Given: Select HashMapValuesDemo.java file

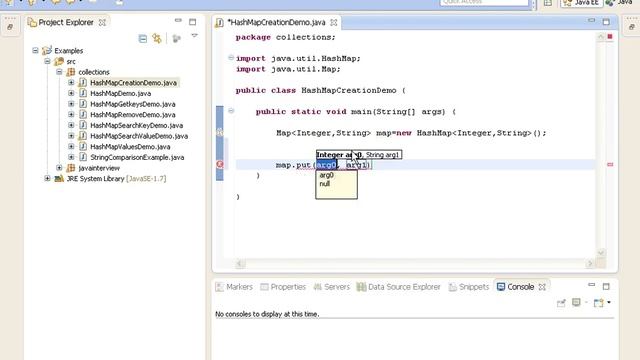Looking at the screenshot, I should (x=130, y=147).
